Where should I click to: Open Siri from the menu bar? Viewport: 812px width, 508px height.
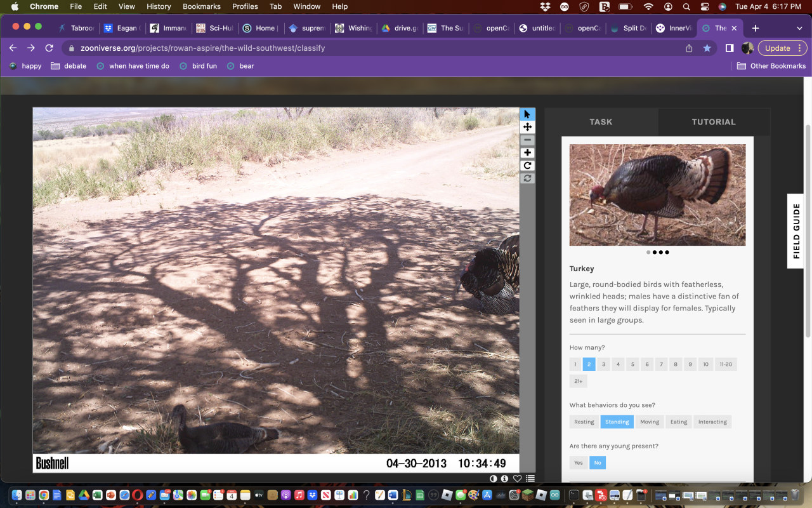(722, 6)
